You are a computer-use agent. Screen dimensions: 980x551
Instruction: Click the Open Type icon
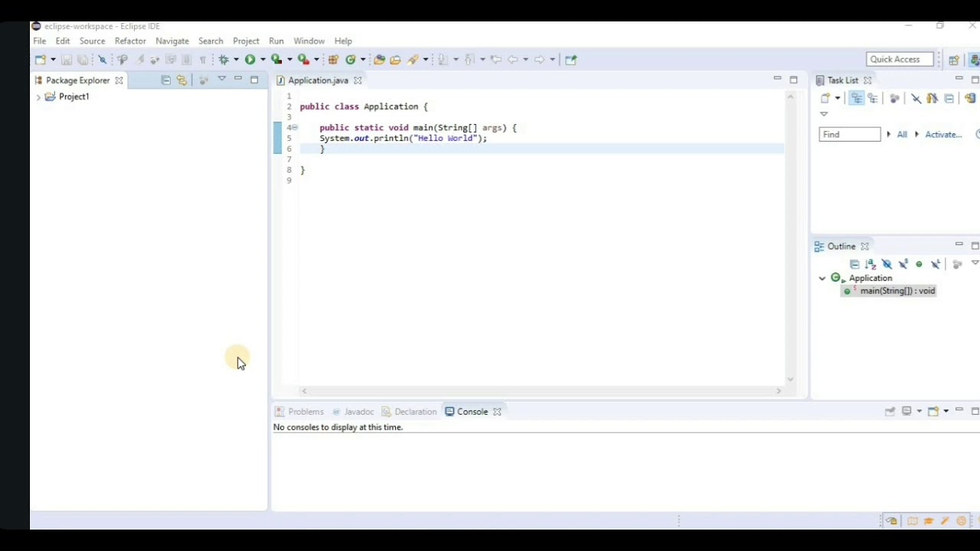pyautogui.click(x=379, y=60)
